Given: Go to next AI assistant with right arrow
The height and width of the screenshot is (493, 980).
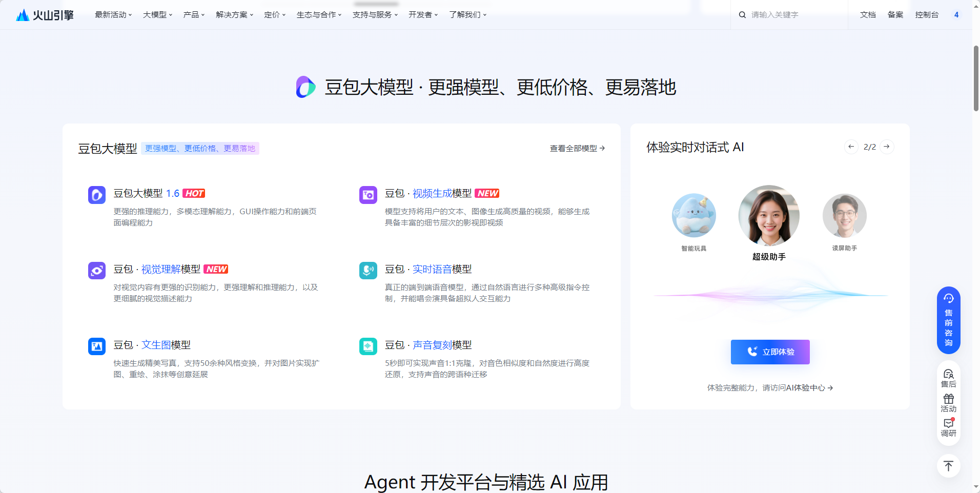Looking at the screenshot, I should tap(887, 147).
